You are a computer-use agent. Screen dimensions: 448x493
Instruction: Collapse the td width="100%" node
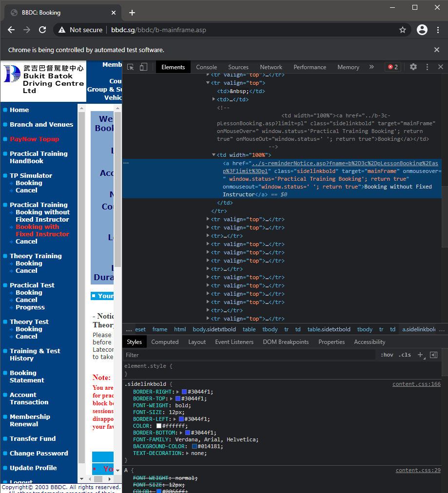pos(214,155)
